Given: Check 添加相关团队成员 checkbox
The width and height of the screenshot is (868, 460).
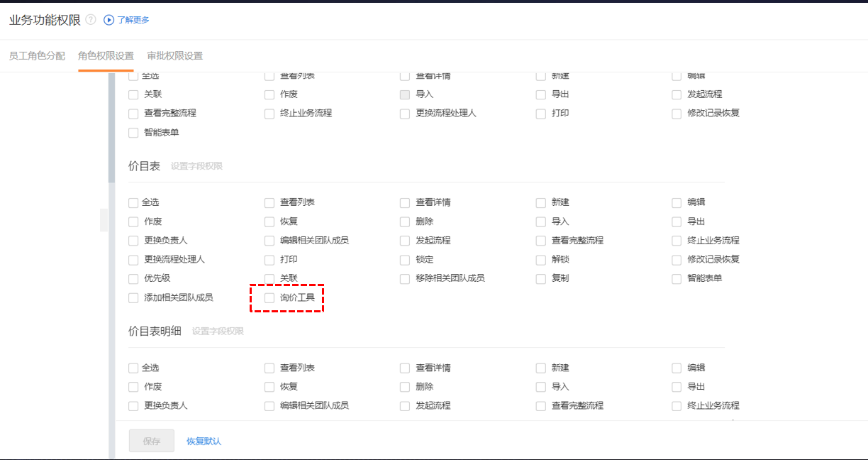Looking at the screenshot, I should [133, 298].
